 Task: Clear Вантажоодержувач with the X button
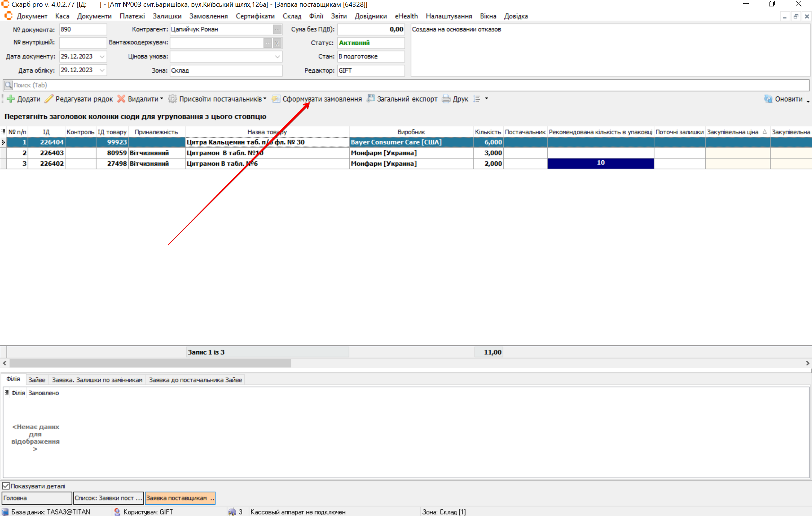pyautogui.click(x=277, y=43)
